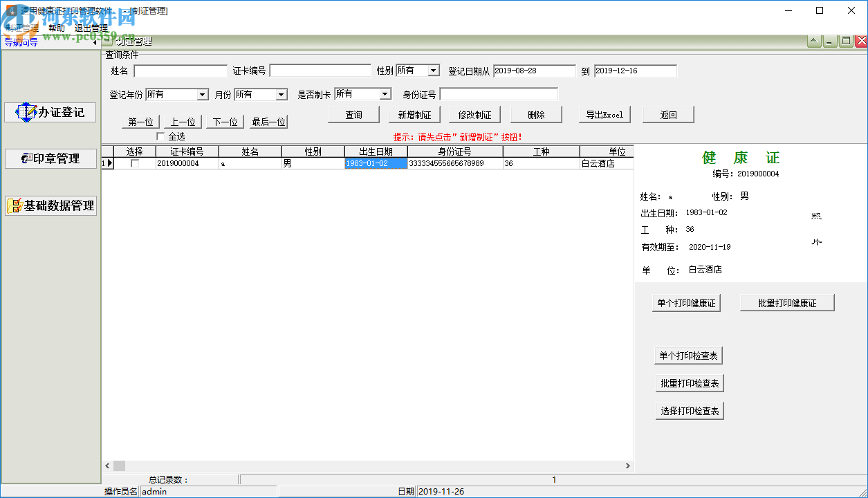The width and height of the screenshot is (868, 498).
Task: Click the 退出管理 menu item
Action: click(x=91, y=28)
